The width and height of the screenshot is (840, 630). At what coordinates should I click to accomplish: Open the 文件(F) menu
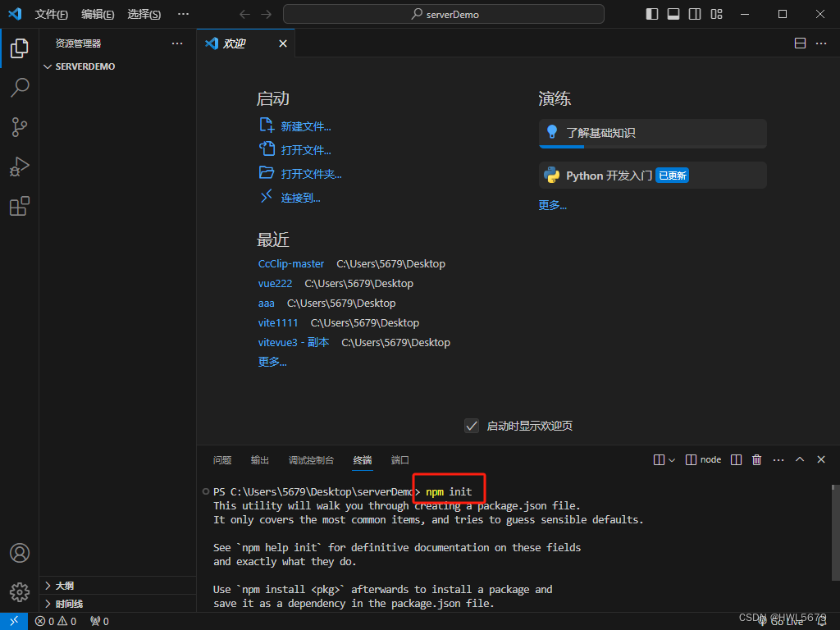click(52, 15)
